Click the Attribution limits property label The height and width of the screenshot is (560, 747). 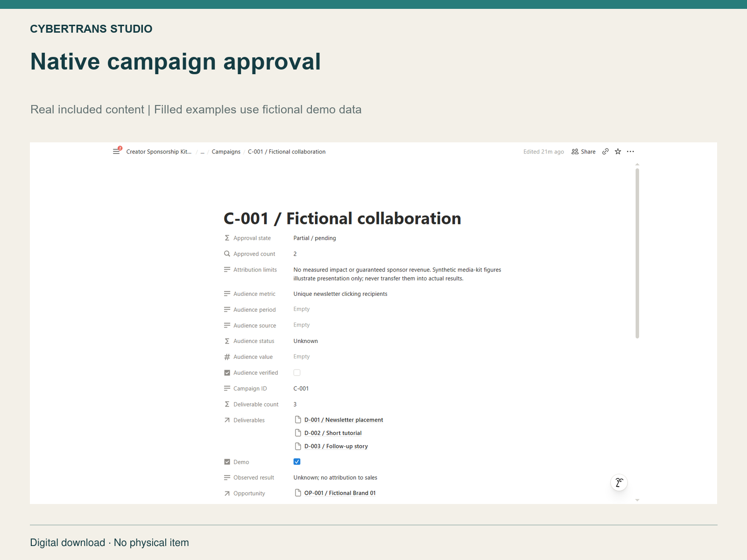point(255,270)
